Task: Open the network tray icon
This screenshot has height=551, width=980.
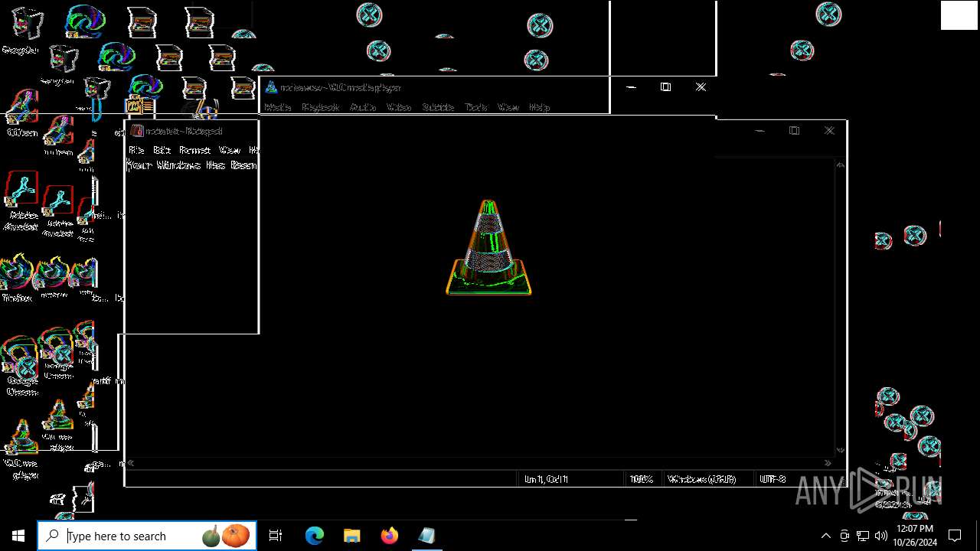Action: pyautogui.click(x=863, y=536)
